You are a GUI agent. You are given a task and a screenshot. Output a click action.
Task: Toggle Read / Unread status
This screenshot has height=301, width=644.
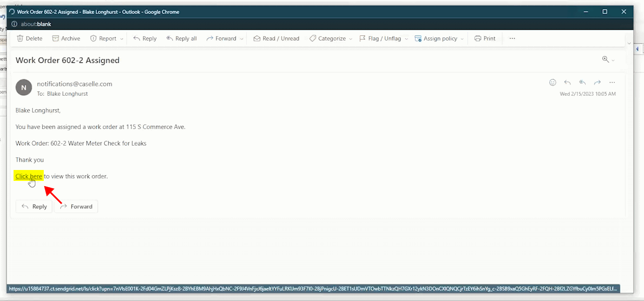coord(276,38)
